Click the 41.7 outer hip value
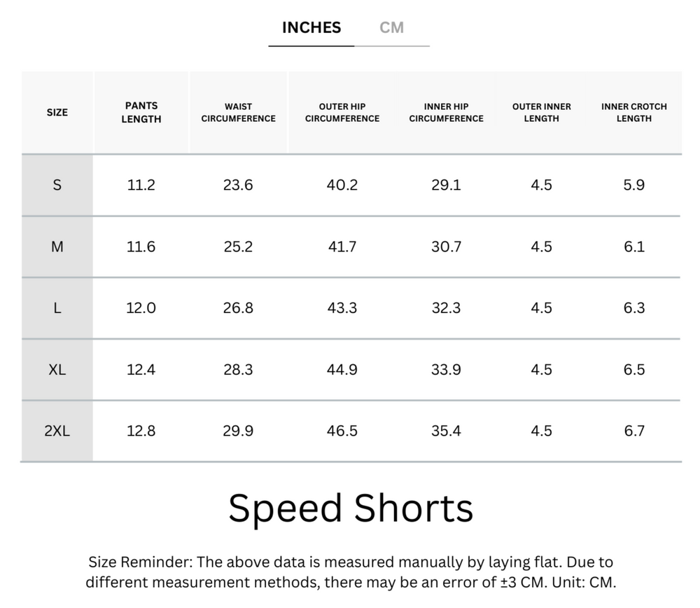The height and width of the screenshot is (608, 700). [342, 247]
